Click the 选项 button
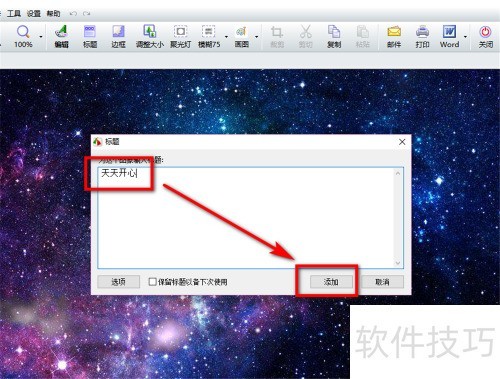Screen dimensions: 500x379 click(118, 282)
